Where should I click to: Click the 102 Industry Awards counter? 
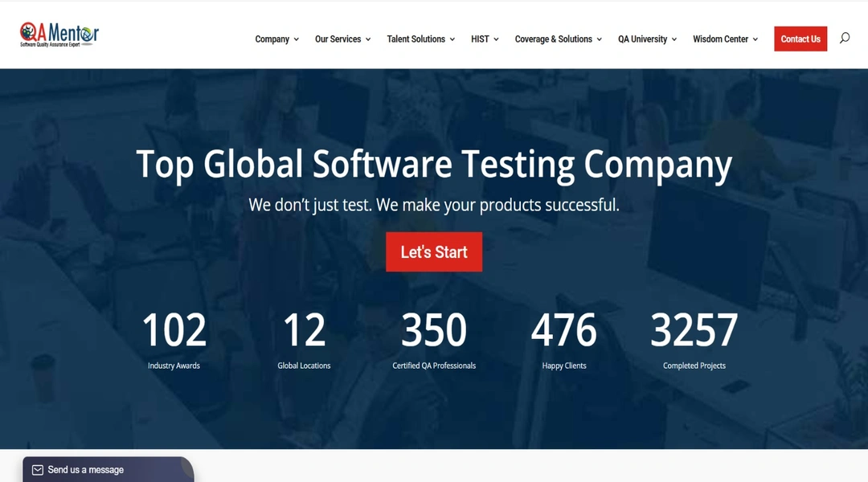pyautogui.click(x=174, y=337)
